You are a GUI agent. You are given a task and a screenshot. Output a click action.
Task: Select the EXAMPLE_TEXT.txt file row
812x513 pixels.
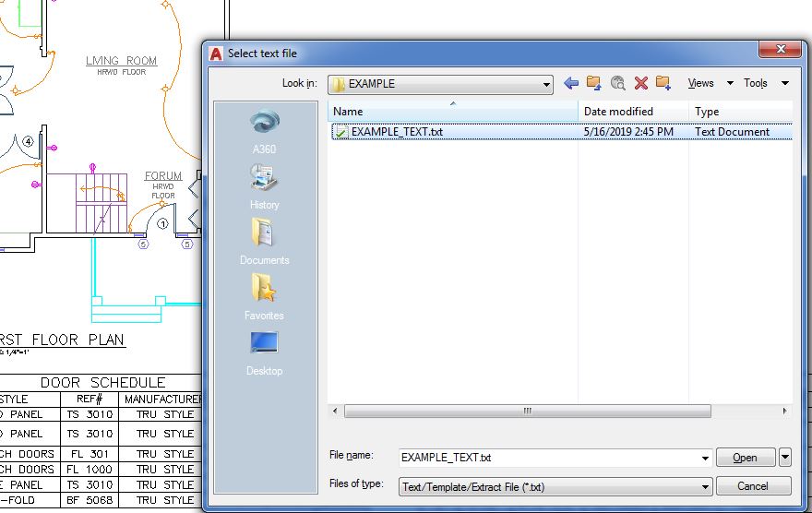561,132
